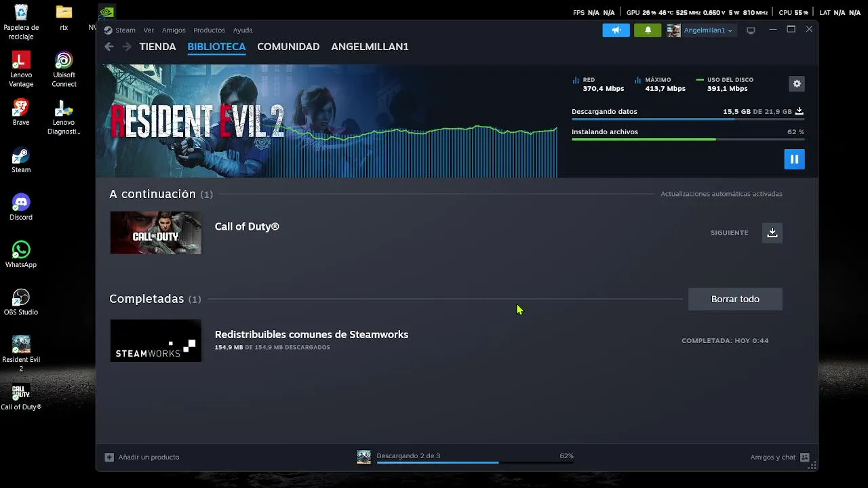Viewport: 868px width, 488px height.
Task: Open the Ver menu
Action: click(149, 30)
